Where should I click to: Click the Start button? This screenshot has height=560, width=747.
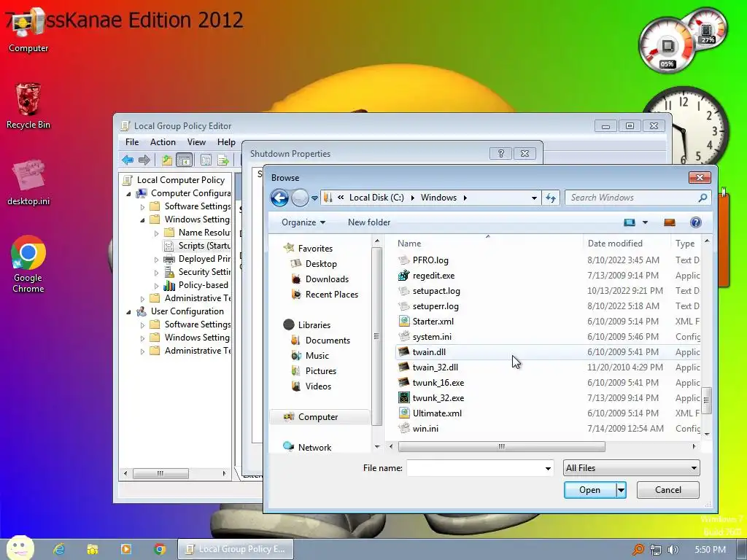[x=20, y=548]
